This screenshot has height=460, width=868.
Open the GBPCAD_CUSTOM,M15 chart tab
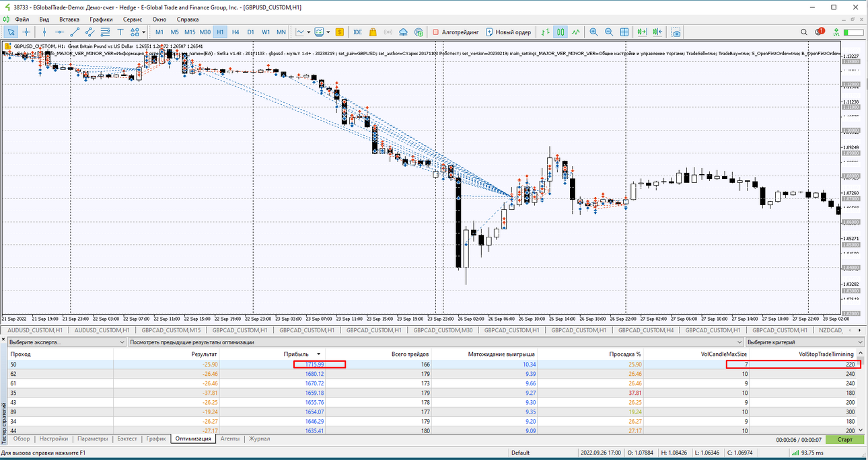pos(170,330)
